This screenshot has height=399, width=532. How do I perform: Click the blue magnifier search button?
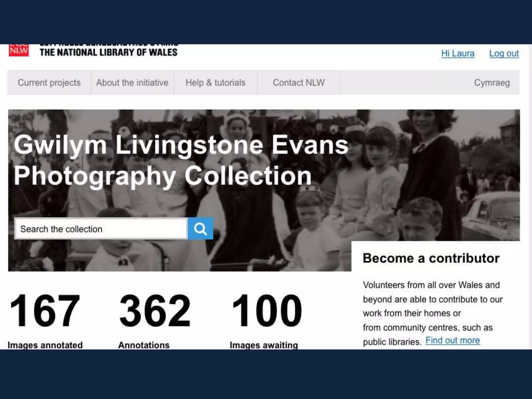tap(200, 228)
